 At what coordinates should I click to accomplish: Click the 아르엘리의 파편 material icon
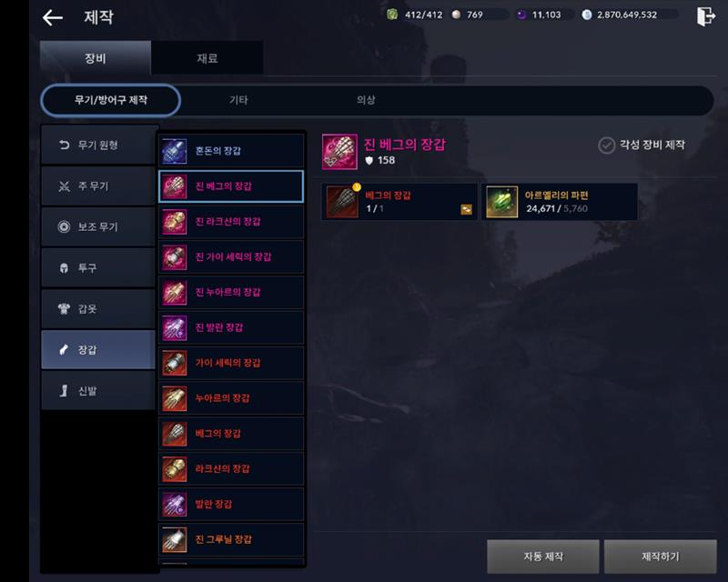tap(502, 202)
